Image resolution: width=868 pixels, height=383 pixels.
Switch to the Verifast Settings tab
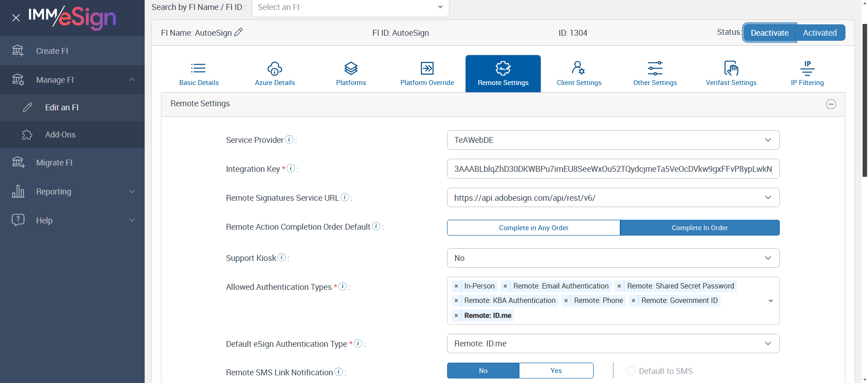(731, 74)
